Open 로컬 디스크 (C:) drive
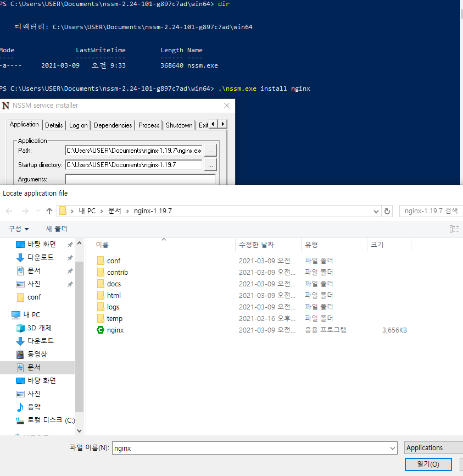Viewport: 463px width, 476px height. pyautogui.click(x=51, y=420)
